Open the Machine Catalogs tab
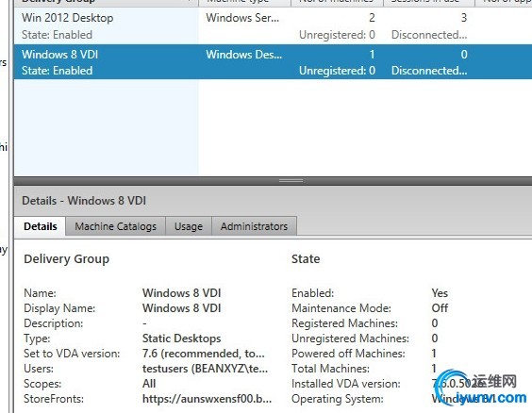Viewport: 532px width, 413px height. click(x=115, y=226)
